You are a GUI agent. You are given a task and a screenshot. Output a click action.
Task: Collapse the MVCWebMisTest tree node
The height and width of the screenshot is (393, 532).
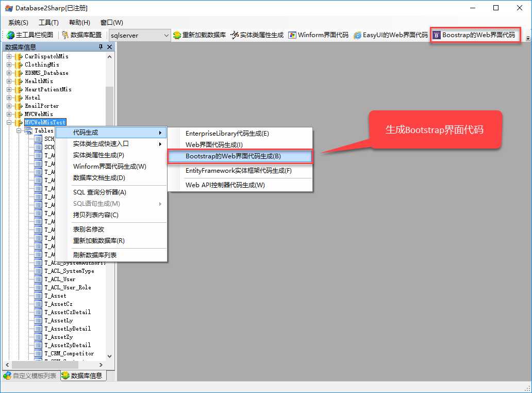[x=9, y=123]
